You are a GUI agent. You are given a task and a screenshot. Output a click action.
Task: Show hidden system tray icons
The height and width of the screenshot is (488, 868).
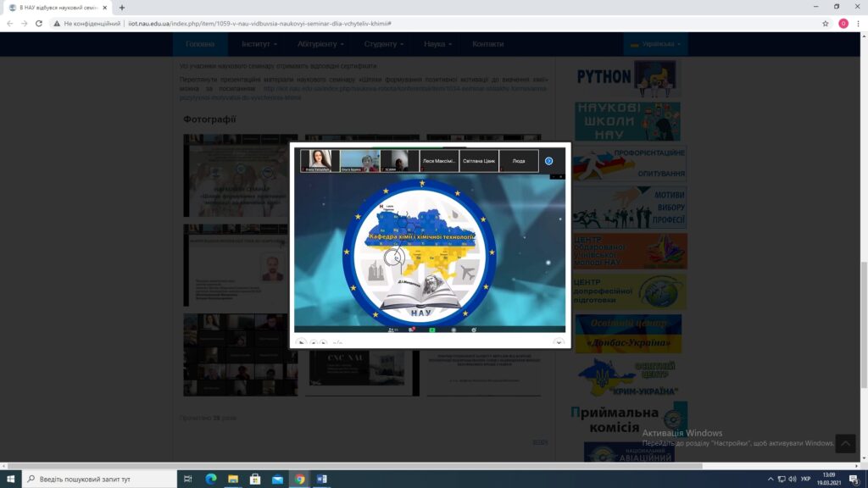(771, 479)
